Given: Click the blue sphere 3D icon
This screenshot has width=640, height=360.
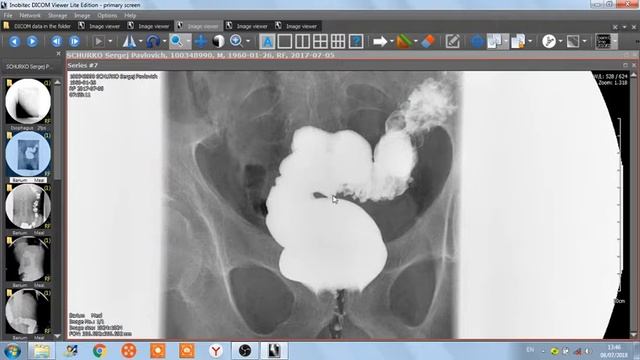Looking at the screenshot, I should (477, 41).
